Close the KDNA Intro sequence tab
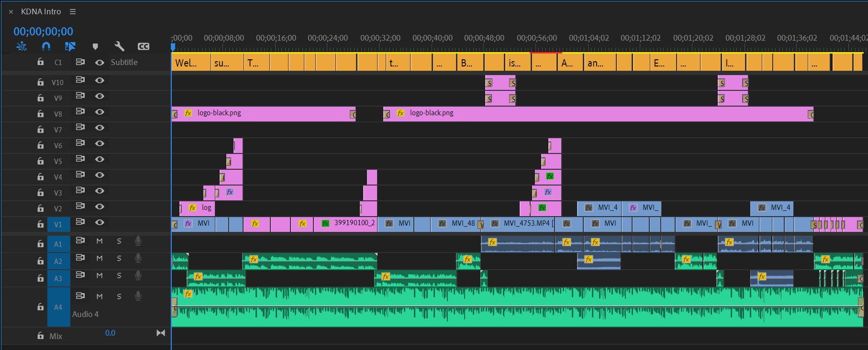Screen dimensions: 868x350 11,11
